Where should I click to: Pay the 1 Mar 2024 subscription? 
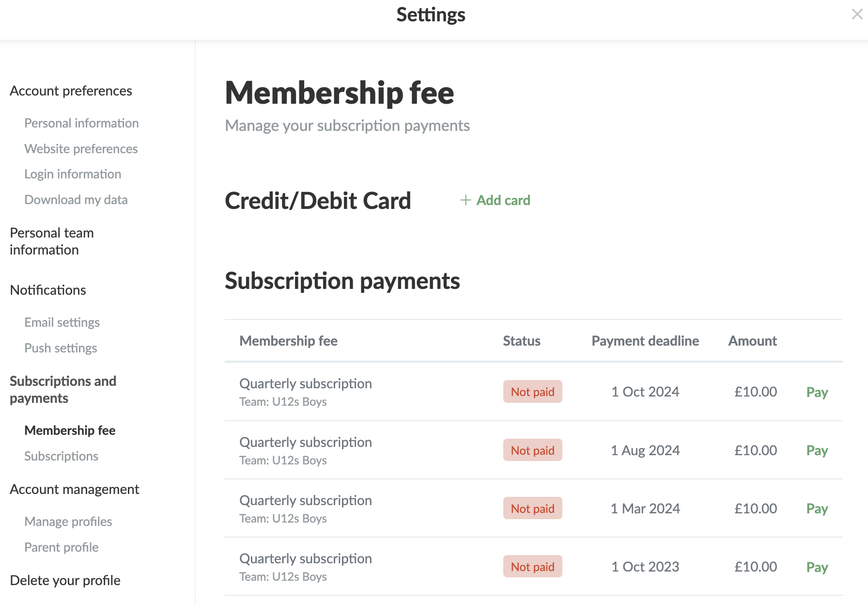[817, 509]
